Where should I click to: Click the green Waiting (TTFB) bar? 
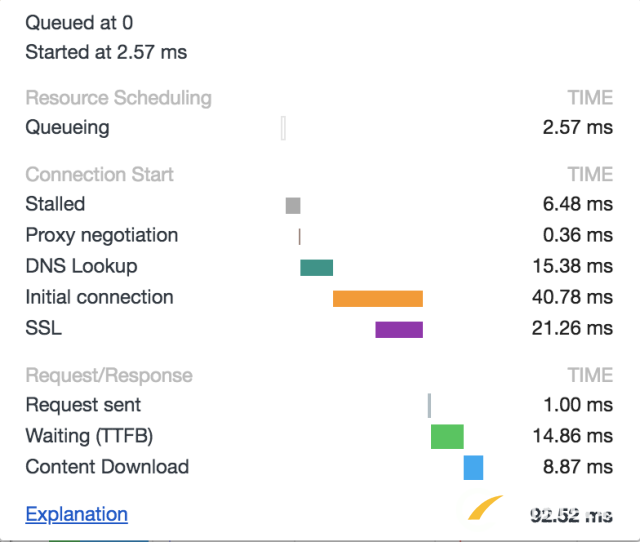447,436
